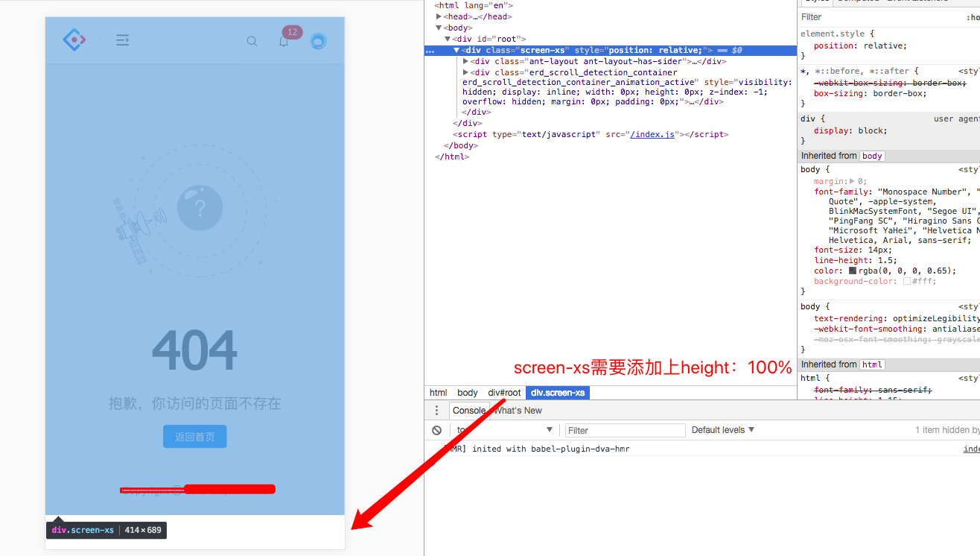The height and width of the screenshot is (556, 980).
Task: Open the JavaScript context dropdown
Action: 505,430
